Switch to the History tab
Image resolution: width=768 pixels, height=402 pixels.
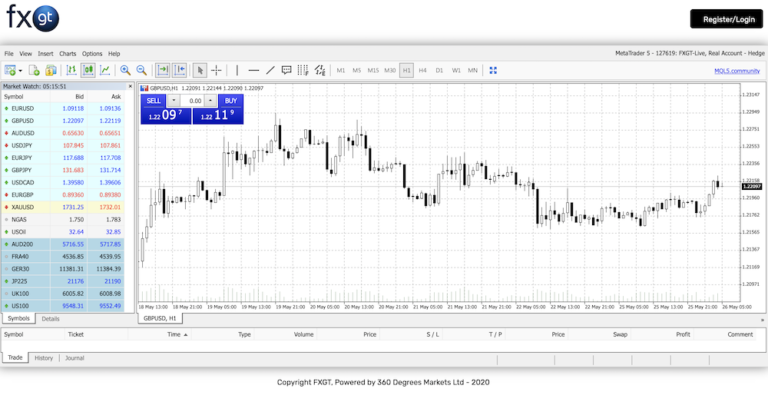pos(44,357)
